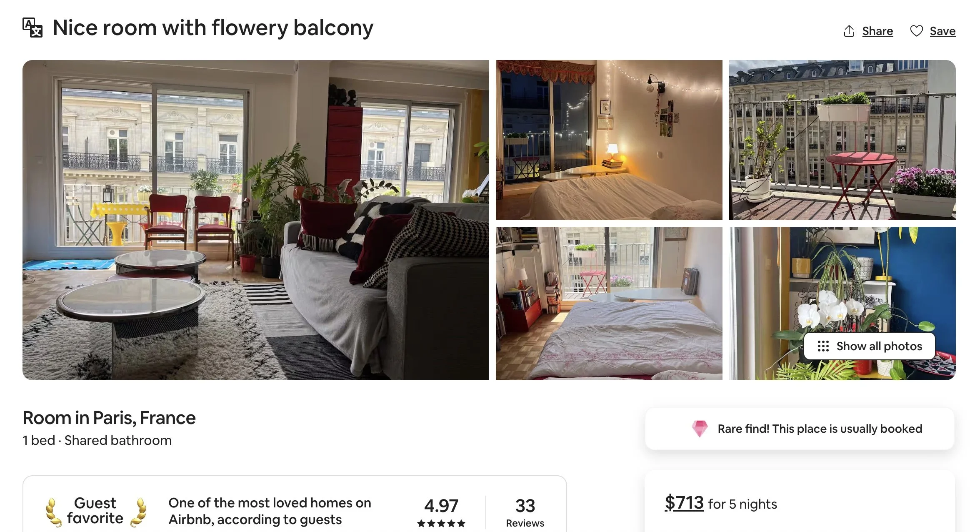Click the five stars under 4.97

(441, 523)
